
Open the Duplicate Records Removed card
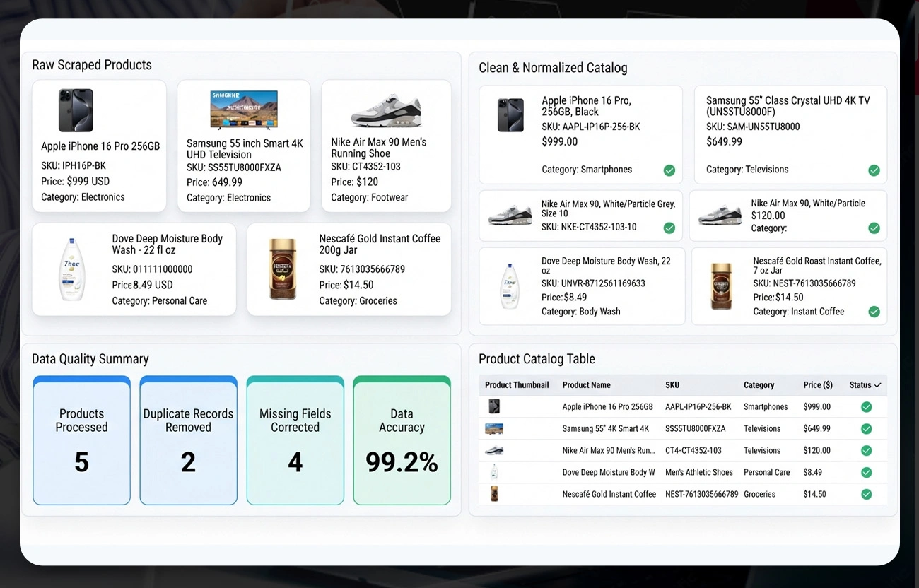click(x=189, y=440)
